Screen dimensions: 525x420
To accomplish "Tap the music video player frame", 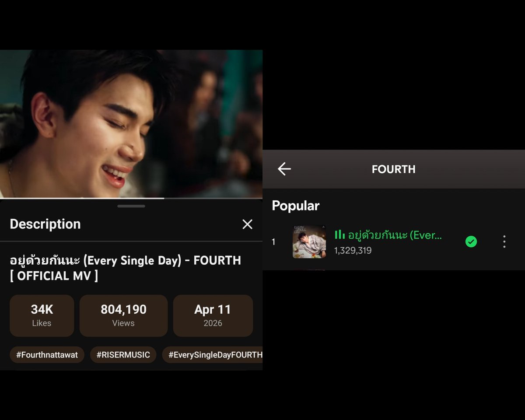I will tap(131, 124).
